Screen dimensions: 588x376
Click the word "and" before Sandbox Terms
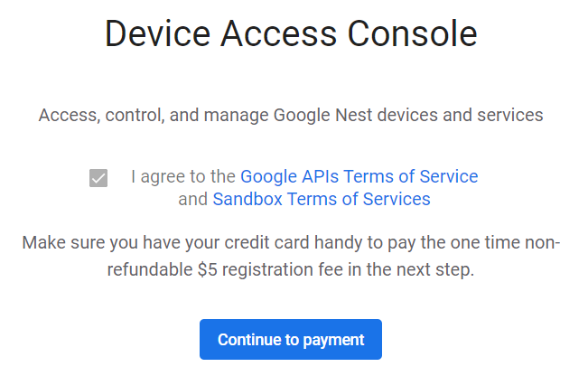tap(192, 199)
